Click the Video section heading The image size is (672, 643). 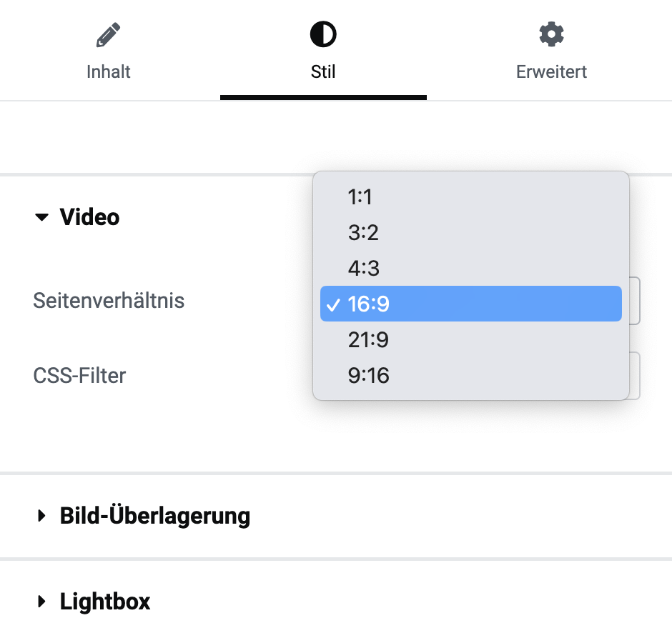click(x=89, y=216)
